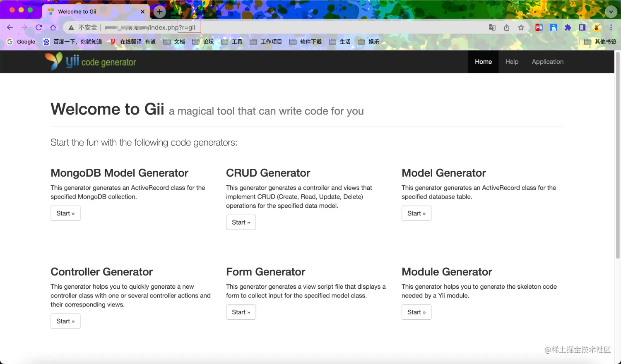This screenshot has height=364, width=621.
Task: Bookmark this page with the star
Action: (521, 28)
